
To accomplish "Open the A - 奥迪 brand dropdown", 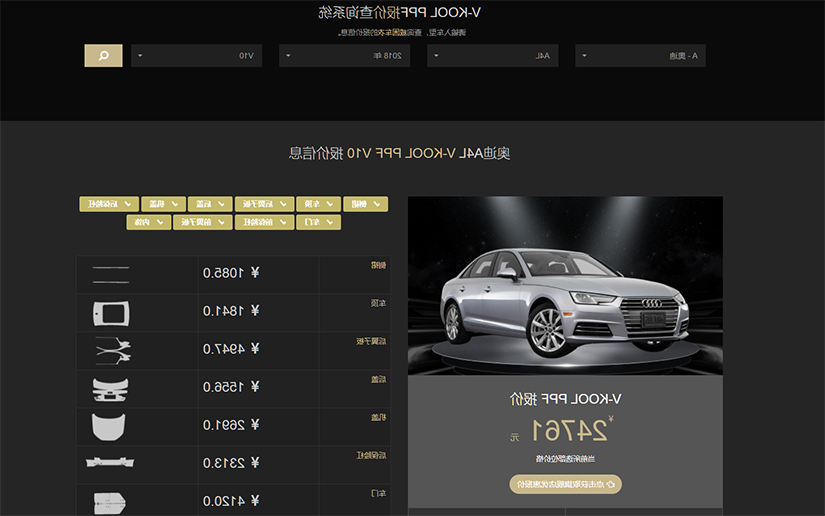I will [640, 56].
